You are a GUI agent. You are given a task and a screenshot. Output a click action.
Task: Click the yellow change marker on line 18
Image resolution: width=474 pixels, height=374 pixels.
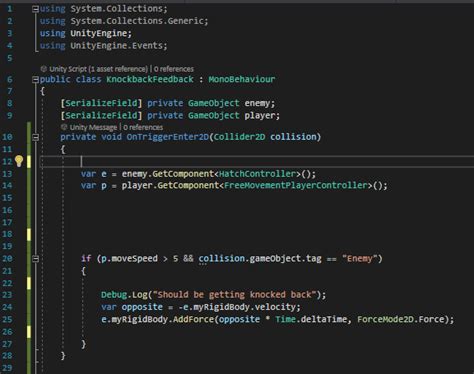[29, 234]
